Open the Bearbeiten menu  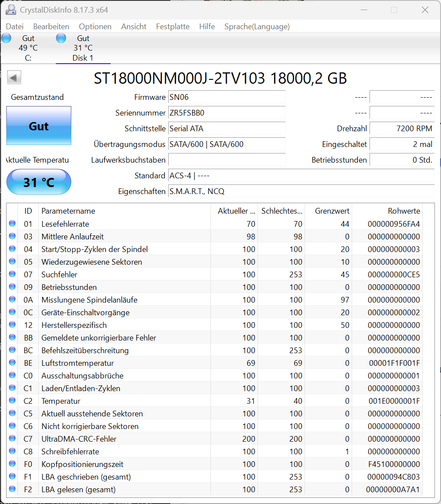point(51,26)
